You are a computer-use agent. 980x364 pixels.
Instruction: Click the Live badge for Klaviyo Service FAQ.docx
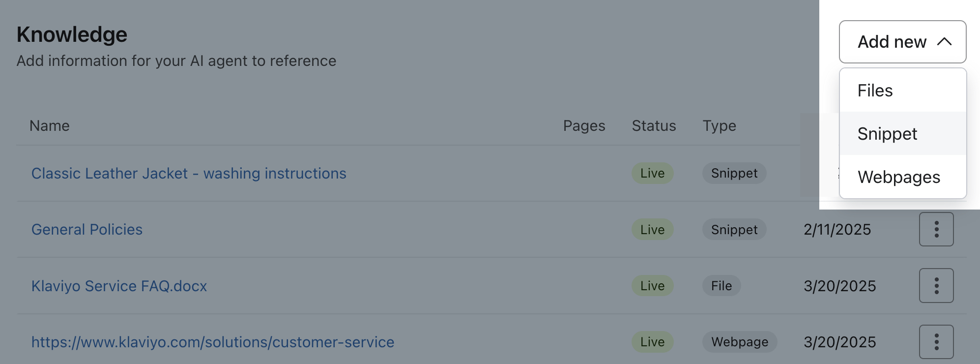[x=652, y=285]
